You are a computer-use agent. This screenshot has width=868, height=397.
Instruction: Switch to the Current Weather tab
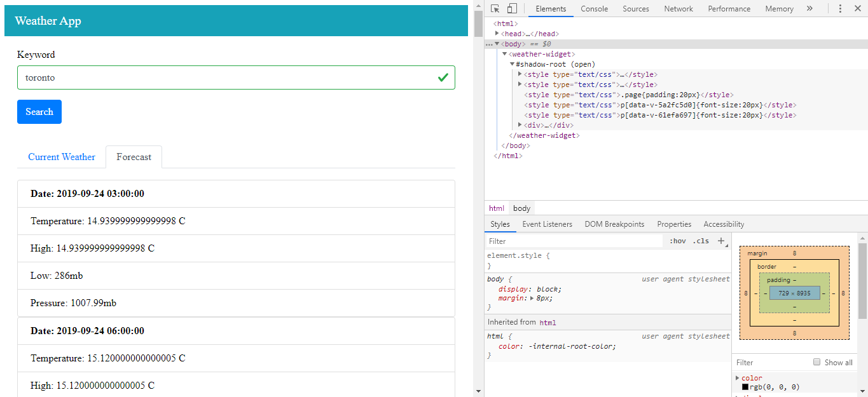coord(62,157)
